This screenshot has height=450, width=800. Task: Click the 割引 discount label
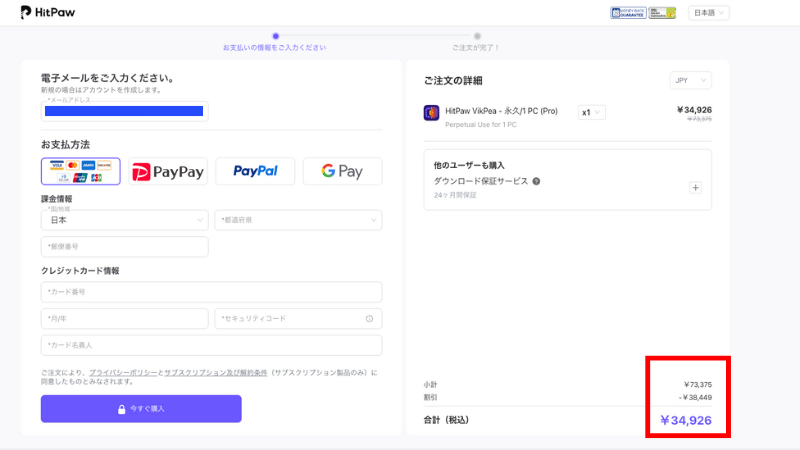(x=430, y=397)
